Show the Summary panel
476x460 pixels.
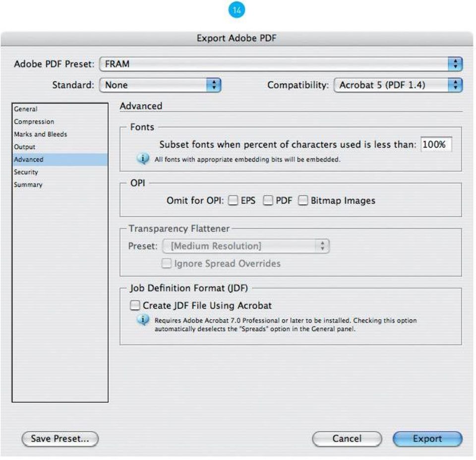tap(60, 185)
